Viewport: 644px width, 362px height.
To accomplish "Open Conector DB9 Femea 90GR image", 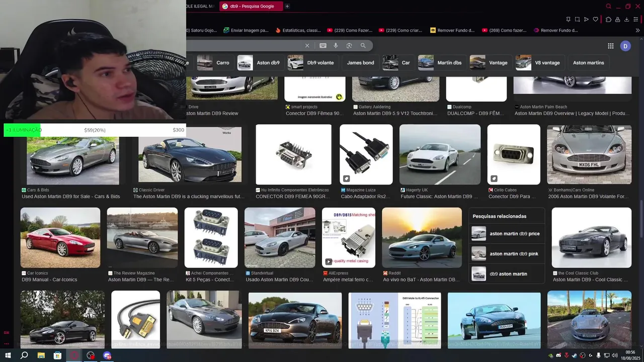I will pos(294,154).
